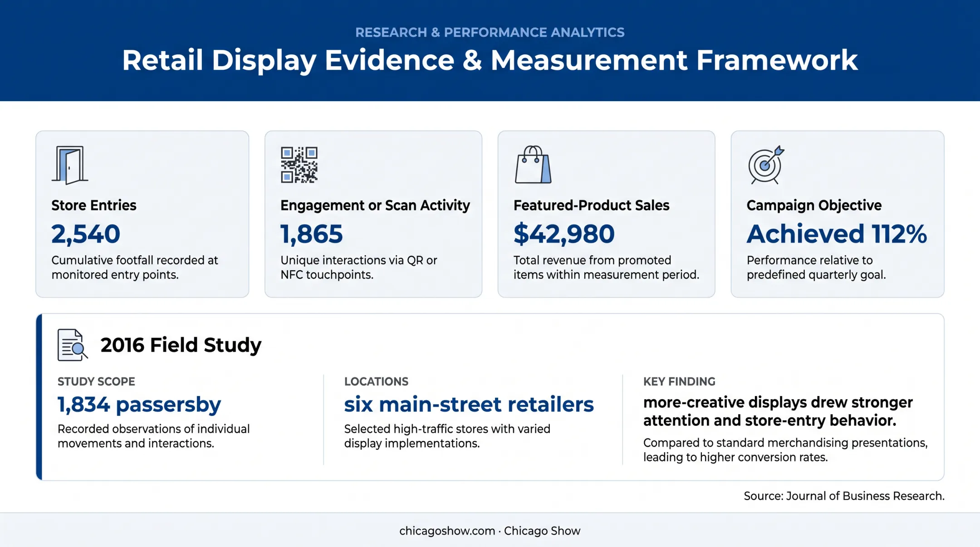The height and width of the screenshot is (547, 980).
Task: Click the '1,834 passersby' figure
Action: [139, 405]
